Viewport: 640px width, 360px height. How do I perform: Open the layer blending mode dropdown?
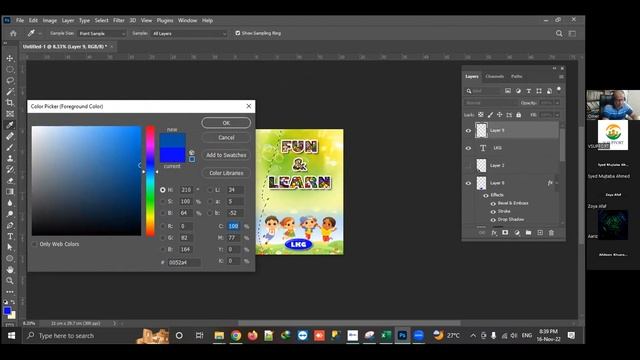pyautogui.click(x=491, y=103)
